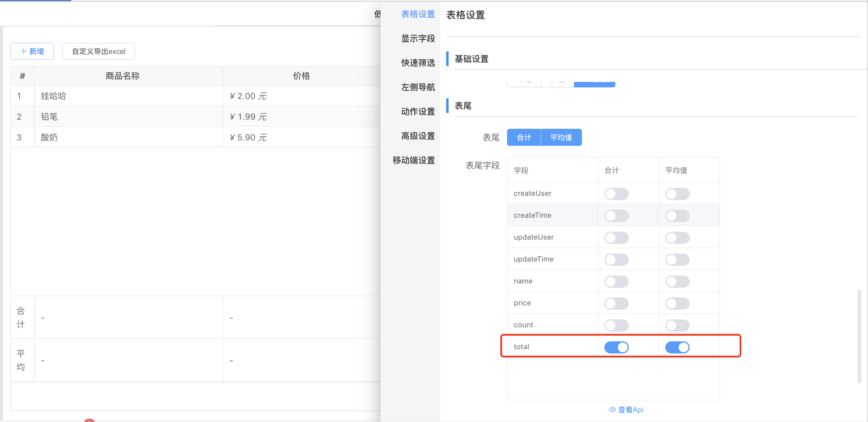This screenshot has width=868, height=422.
Task: Toggle 平均值 switch for total field
Action: point(677,347)
